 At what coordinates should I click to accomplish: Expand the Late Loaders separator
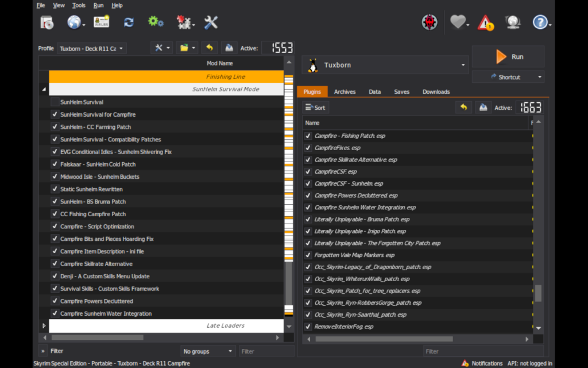(x=44, y=326)
